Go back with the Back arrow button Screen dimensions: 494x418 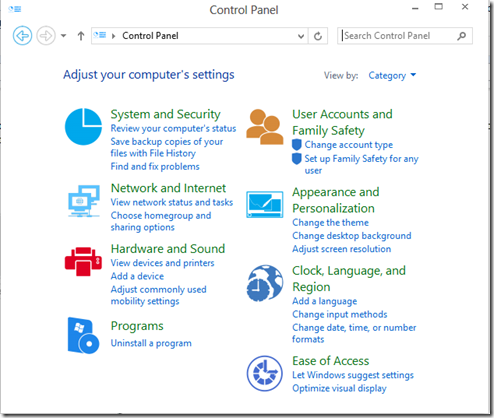(x=22, y=35)
